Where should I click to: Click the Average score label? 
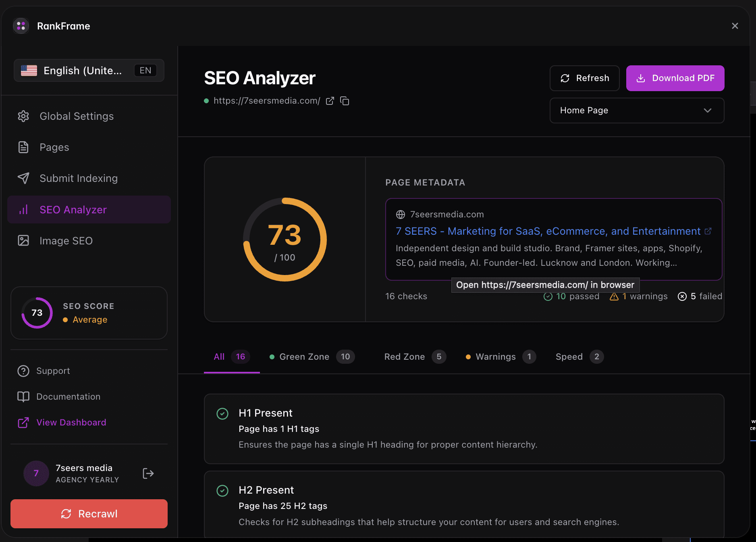tap(90, 320)
